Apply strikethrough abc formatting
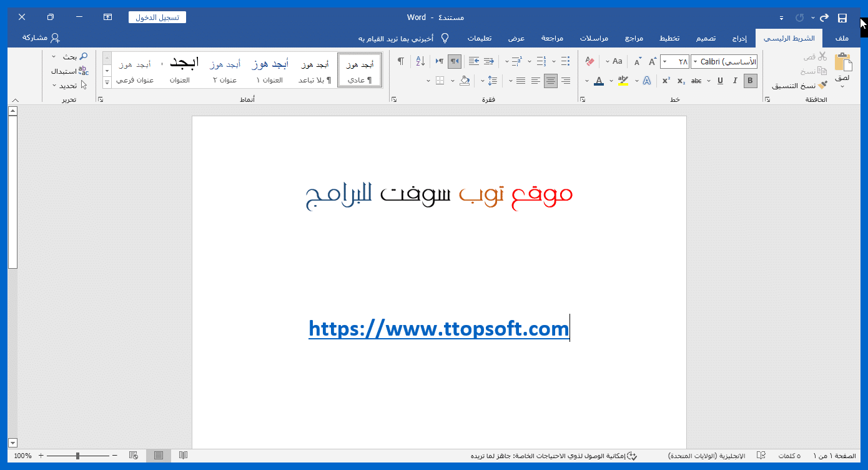The image size is (868, 470). (696, 81)
